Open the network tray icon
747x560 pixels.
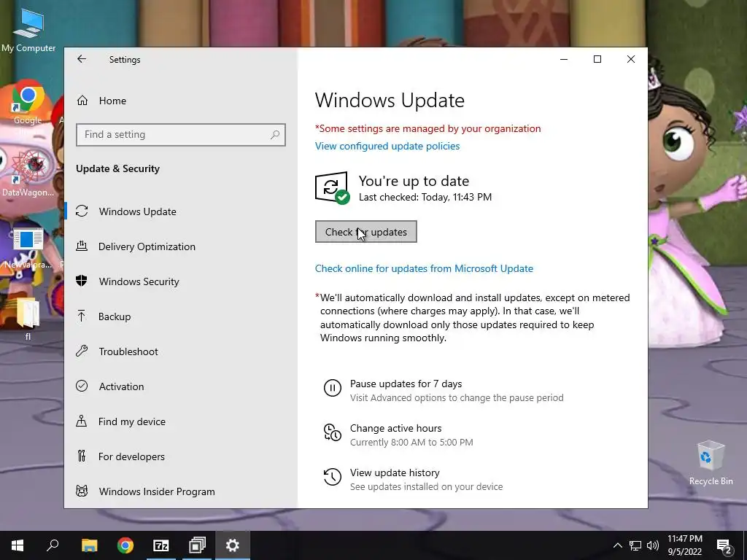[x=635, y=545]
